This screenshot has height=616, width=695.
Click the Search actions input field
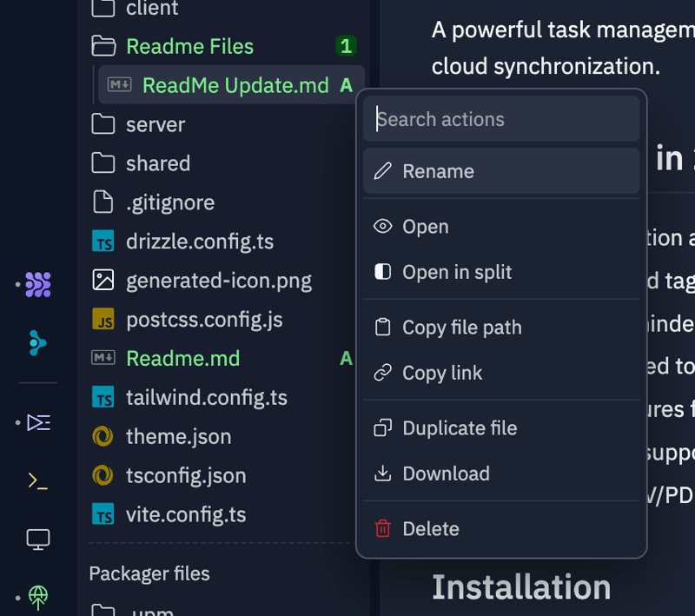tap(501, 118)
